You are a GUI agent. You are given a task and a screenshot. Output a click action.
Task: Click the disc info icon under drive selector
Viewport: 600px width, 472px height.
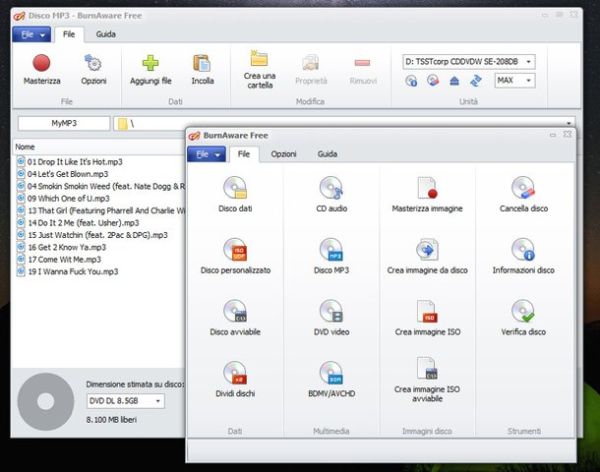click(411, 81)
